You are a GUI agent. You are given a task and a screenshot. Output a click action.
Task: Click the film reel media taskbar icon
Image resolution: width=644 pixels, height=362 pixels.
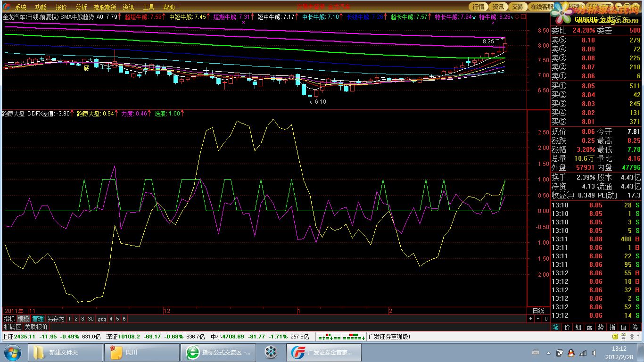(271, 352)
